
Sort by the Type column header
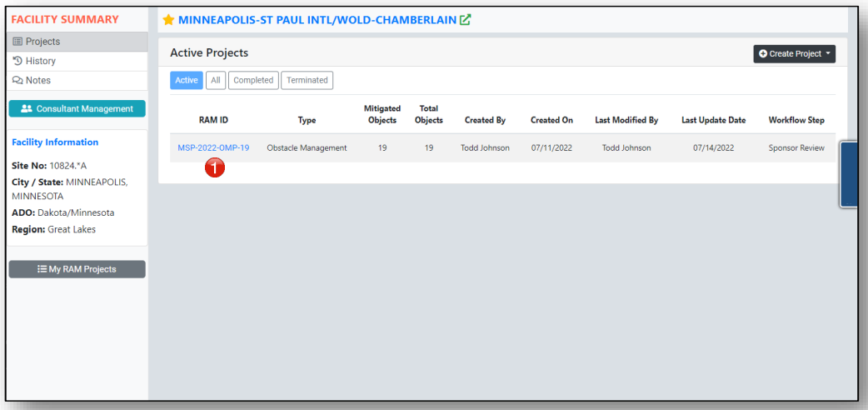(307, 120)
